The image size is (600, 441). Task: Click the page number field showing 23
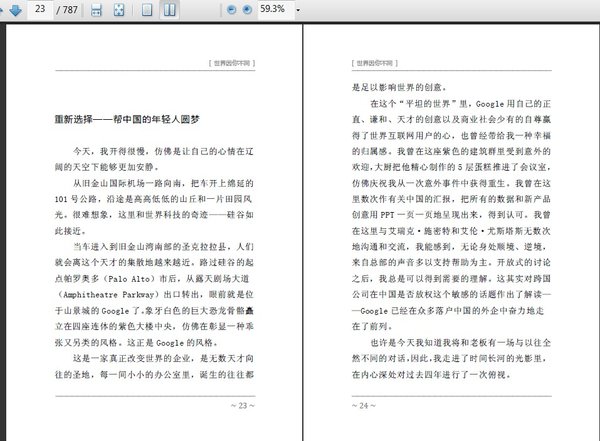click(x=40, y=9)
